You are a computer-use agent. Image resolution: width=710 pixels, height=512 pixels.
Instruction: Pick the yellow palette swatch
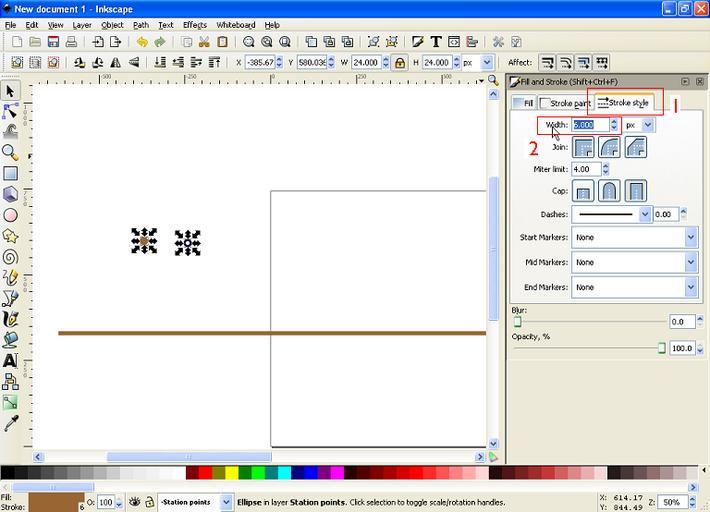point(232,473)
